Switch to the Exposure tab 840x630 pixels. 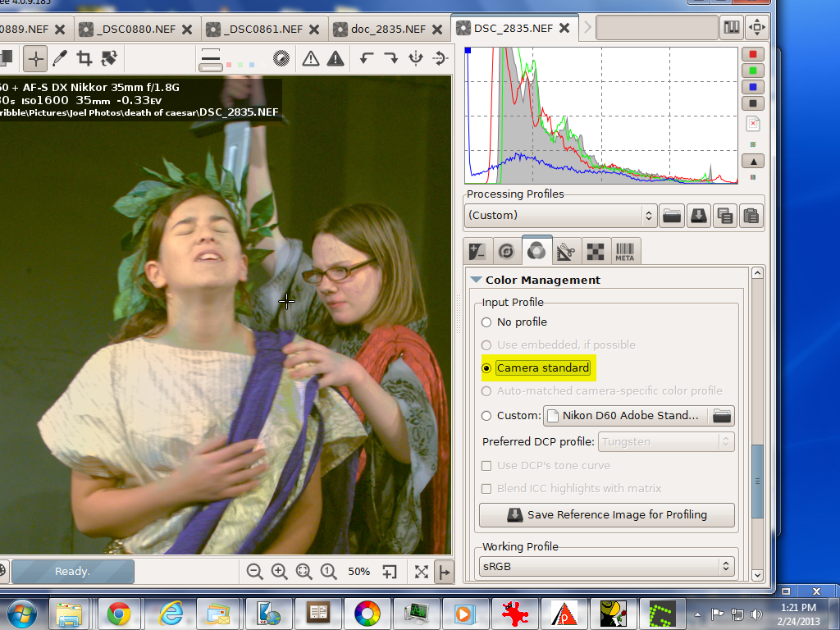tap(477, 251)
